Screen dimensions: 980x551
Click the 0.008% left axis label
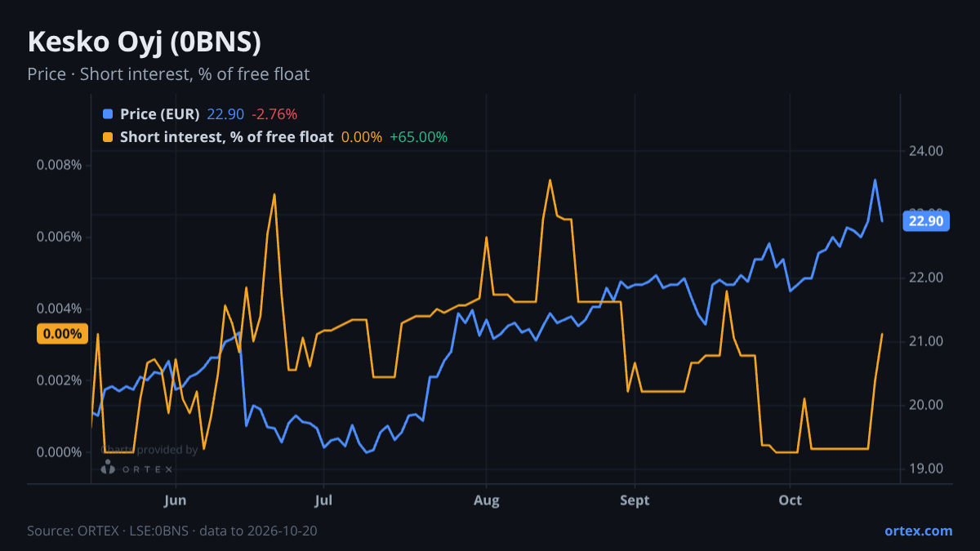click(x=60, y=166)
